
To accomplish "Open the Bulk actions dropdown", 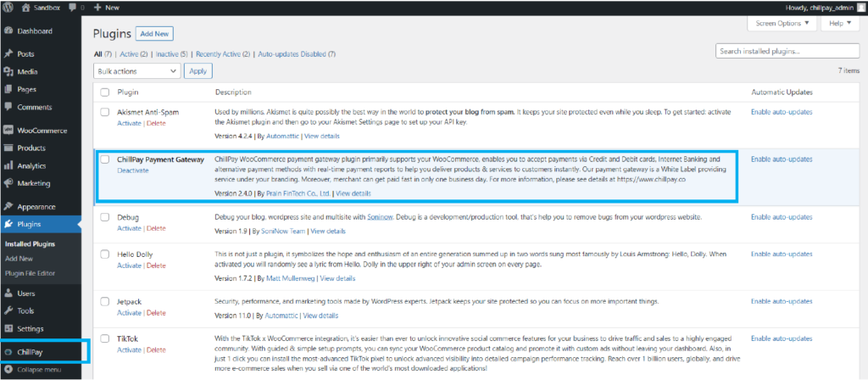I will 137,71.
